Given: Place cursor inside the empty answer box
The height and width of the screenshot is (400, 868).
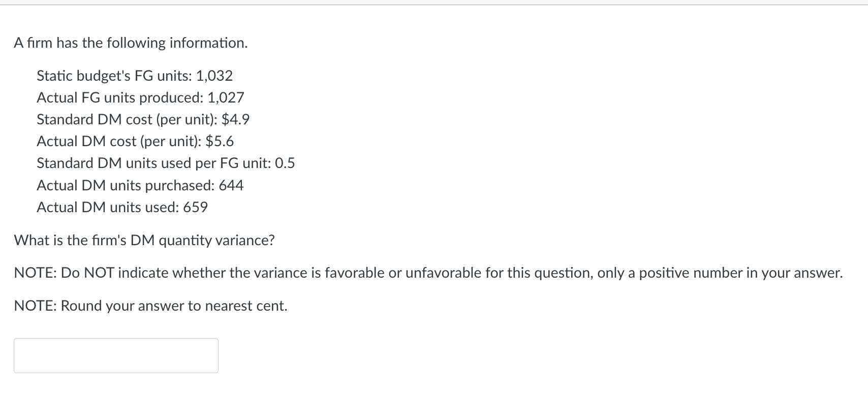Looking at the screenshot, I should [x=116, y=355].
